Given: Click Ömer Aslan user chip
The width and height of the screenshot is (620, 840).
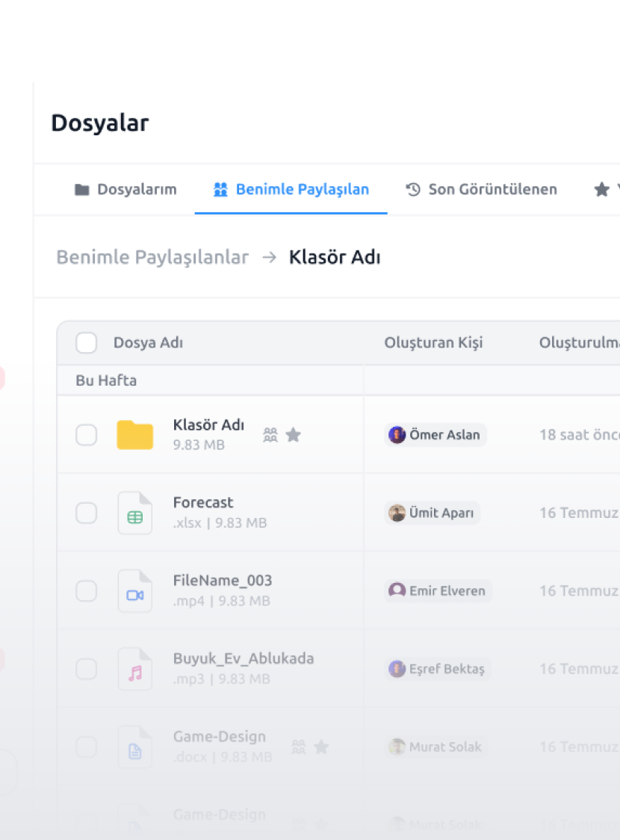Looking at the screenshot, I should [435, 435].
